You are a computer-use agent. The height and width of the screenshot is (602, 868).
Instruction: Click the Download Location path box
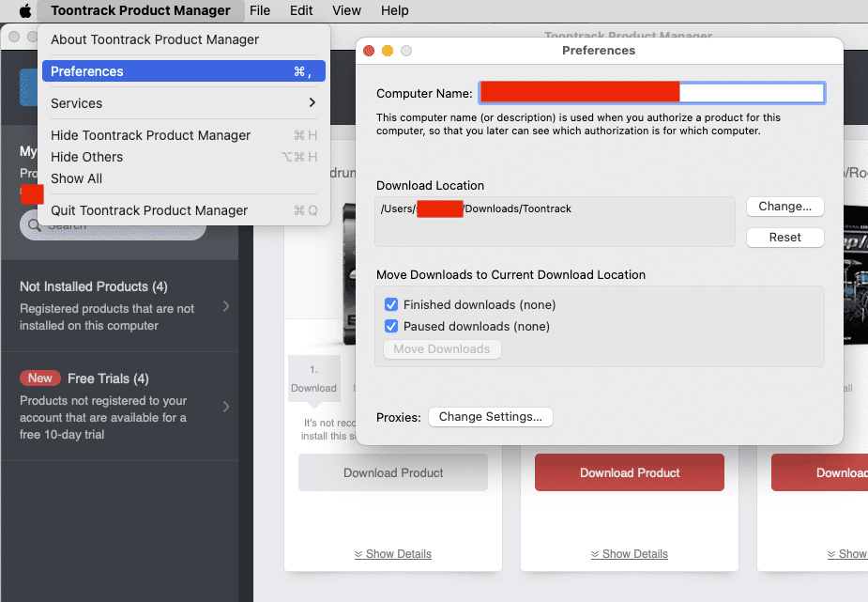(x=555, y=222)
